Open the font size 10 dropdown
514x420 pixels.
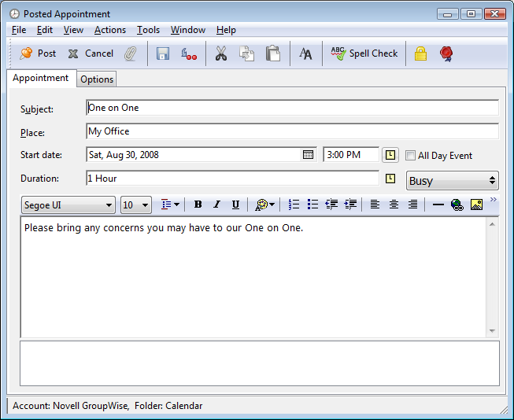tap(146, 205)
